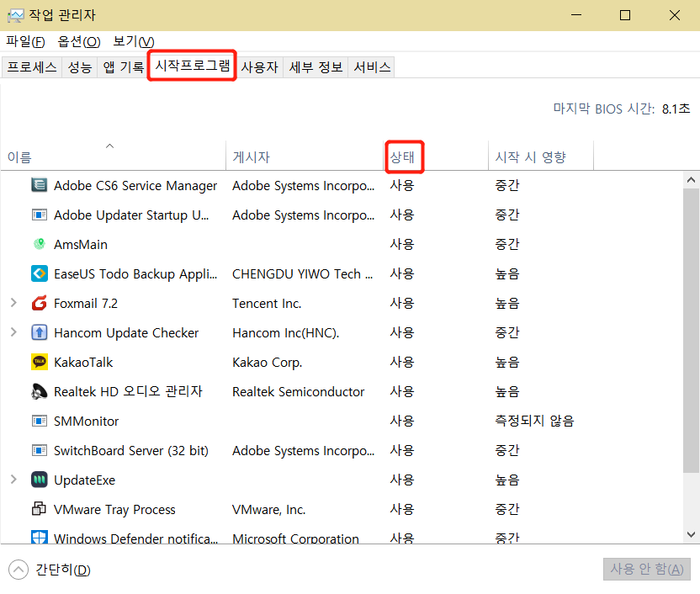
Task: Select the Hancom Update Checker icon
Action: click(x=39, y=333)
